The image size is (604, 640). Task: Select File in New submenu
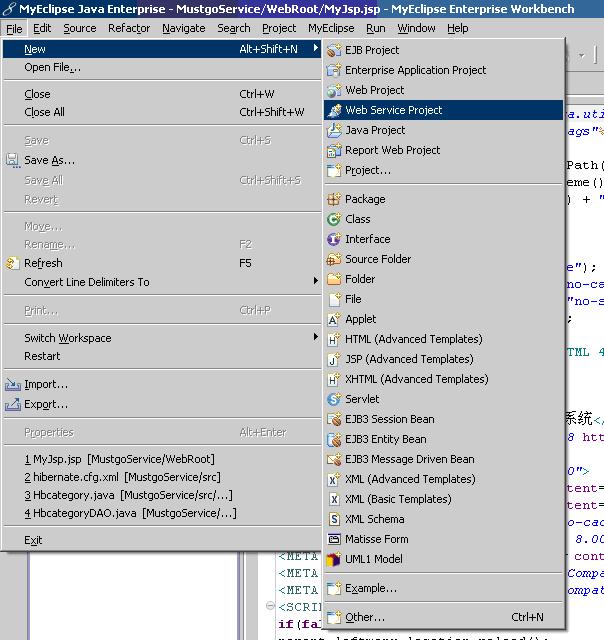pyautogui.click(x=444, y=299)
